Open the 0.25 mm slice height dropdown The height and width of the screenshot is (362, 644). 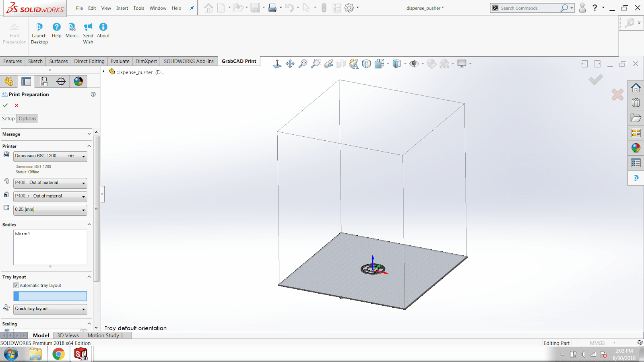click(x=83, y=210)
